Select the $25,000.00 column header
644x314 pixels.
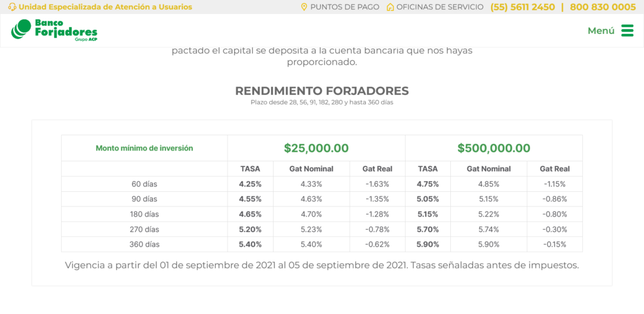(316, 148)
